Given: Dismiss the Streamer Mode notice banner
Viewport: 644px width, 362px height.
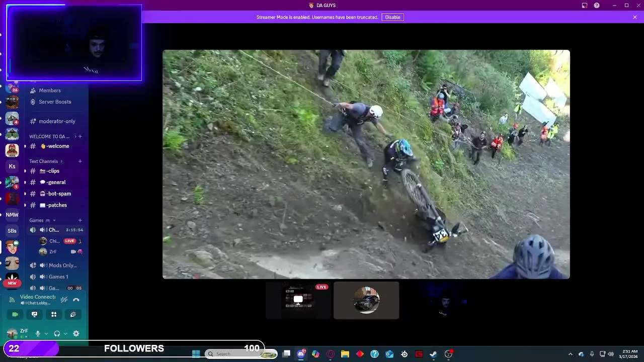Looking at the screenshot, I should pos(635,17).
